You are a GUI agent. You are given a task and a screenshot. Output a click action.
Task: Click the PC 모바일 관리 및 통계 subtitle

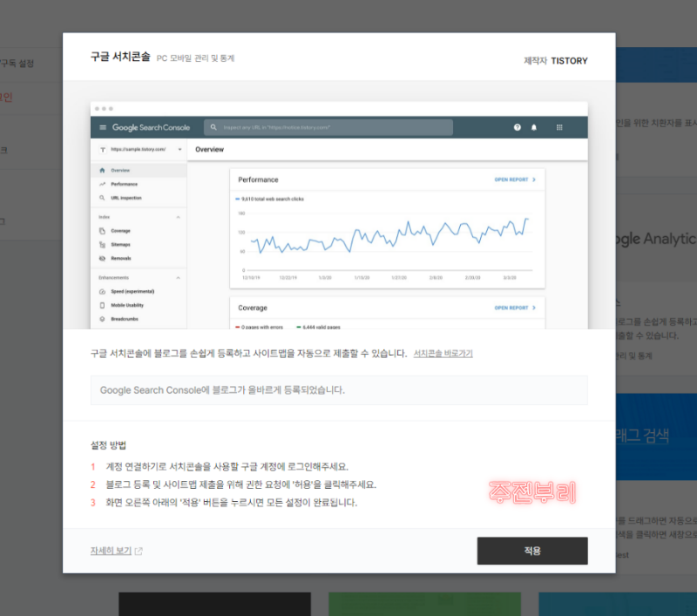(x=195, y=58)
